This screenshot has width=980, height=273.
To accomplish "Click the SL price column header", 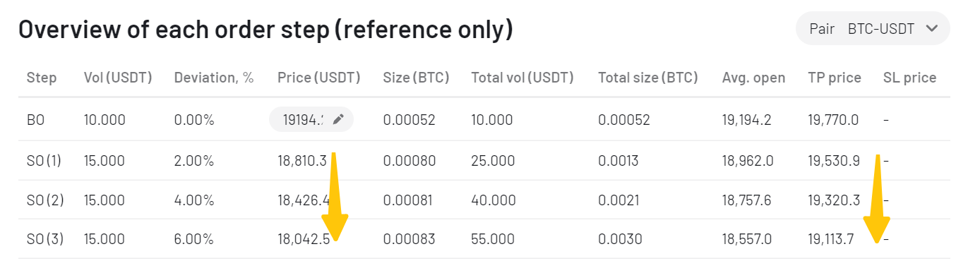I will pos(909,78).
